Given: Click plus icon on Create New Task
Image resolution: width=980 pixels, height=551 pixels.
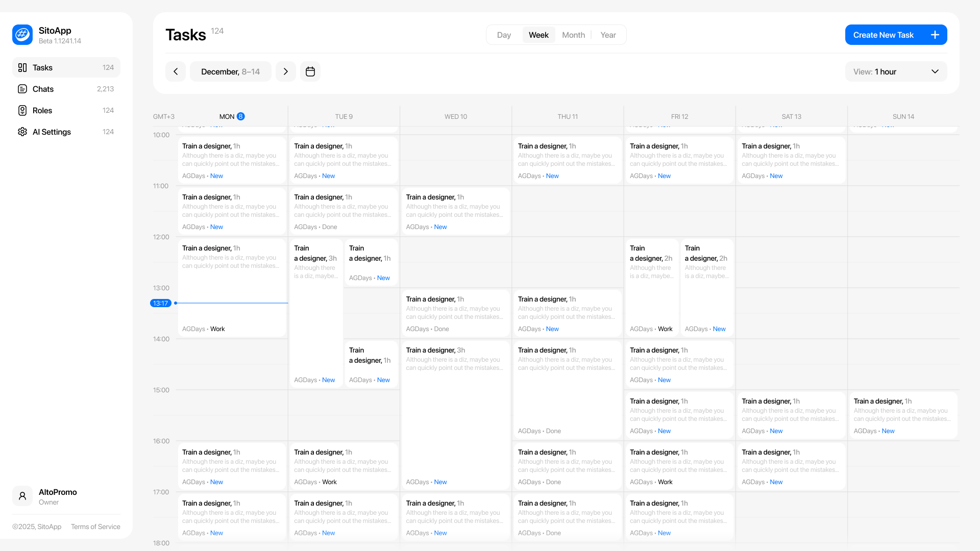Looking at the screenshot, I should pos(935,35).
